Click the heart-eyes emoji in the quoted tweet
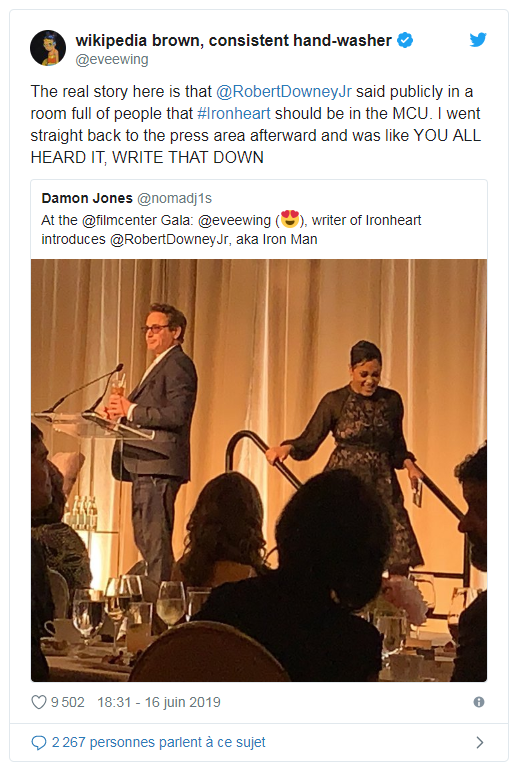Screen dimensions: 519x773 (290, 219)
